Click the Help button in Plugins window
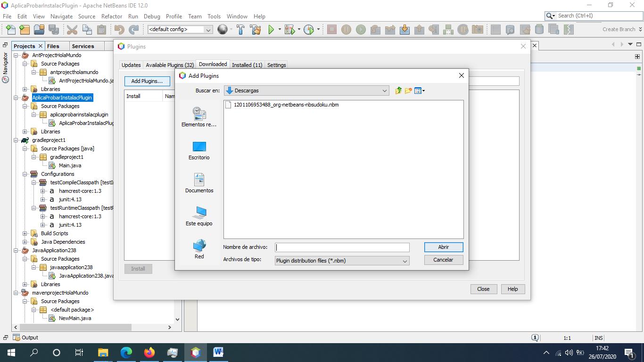 point(512,289)
